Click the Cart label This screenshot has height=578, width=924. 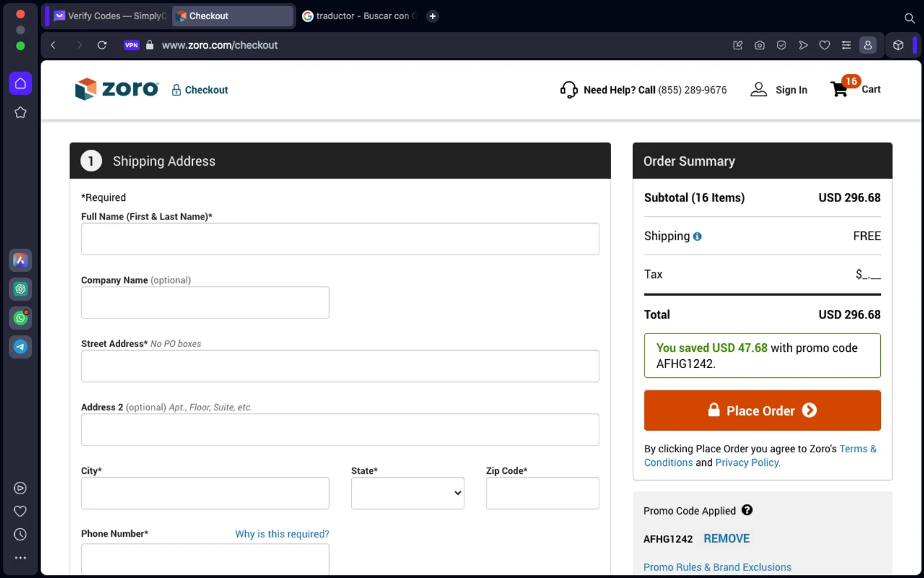871,89
